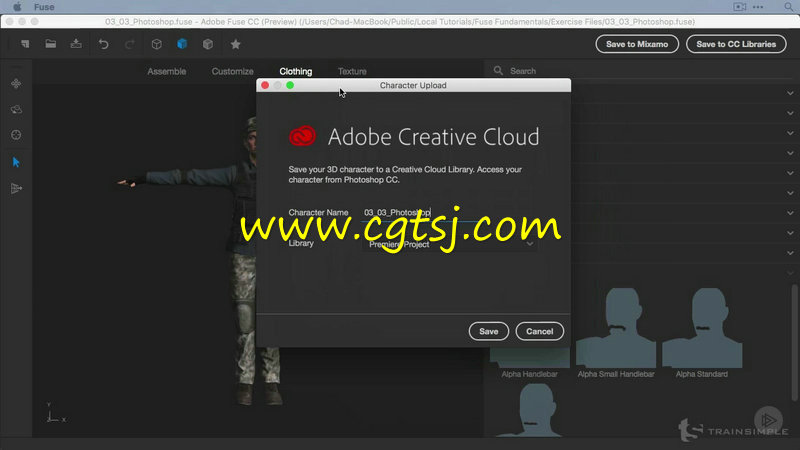The height and width of the screenshot is (450, 800).
Task: Open the Apple menu
Action: coord(17,7)
